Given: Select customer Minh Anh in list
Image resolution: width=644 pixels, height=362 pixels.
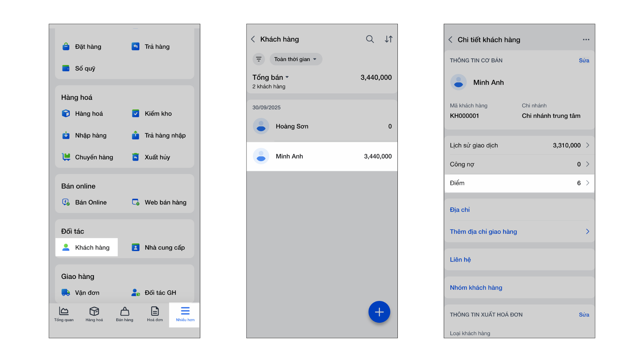Looking at the screenshot, I should 322,157.
